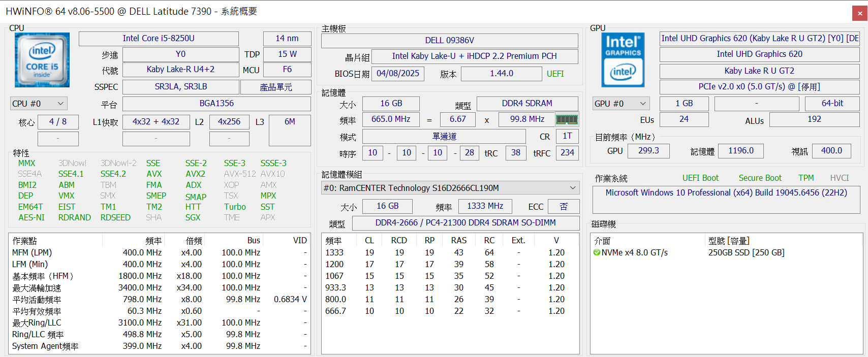Click the 15 W TDP value
The image size is (868, 357).
coord(287,54)
